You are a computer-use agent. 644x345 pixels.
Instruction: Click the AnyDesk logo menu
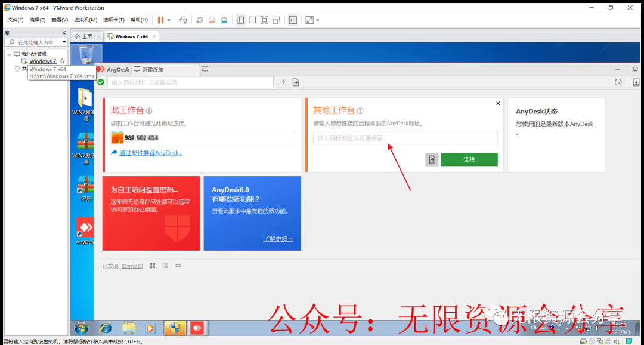point(113,69)
